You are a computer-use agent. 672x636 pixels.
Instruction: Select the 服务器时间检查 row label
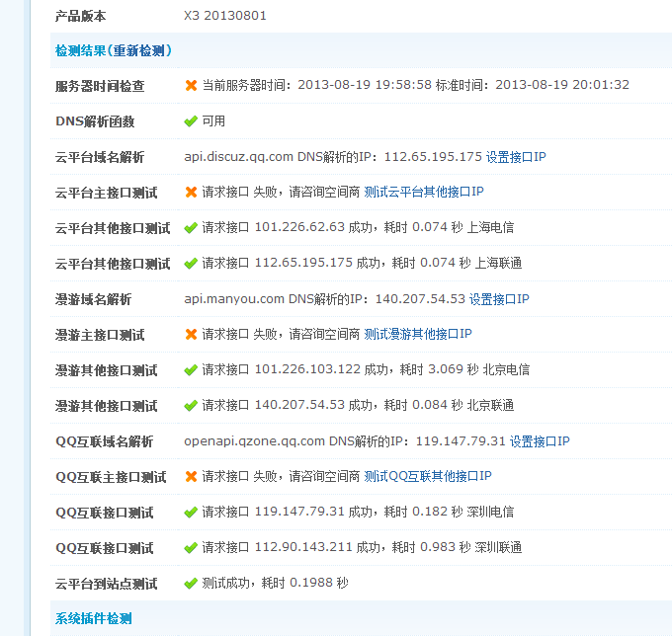(x=100, y=86)
